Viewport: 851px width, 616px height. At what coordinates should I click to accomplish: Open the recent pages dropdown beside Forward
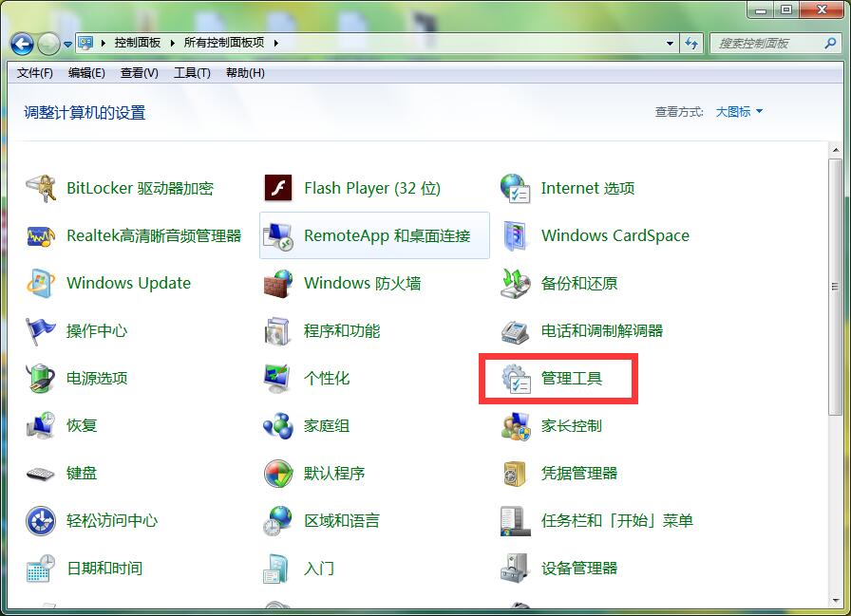(68, 44)
